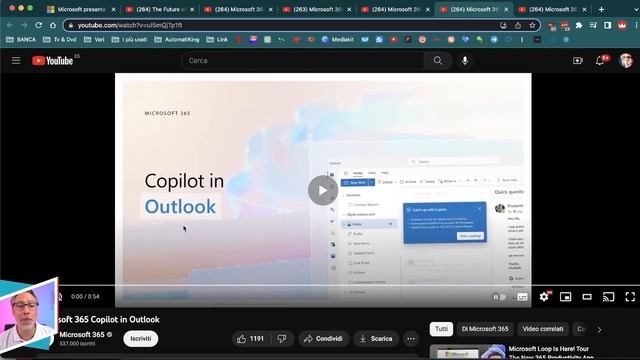
Task: Open the player settings gear
Action: coord(544,297)
